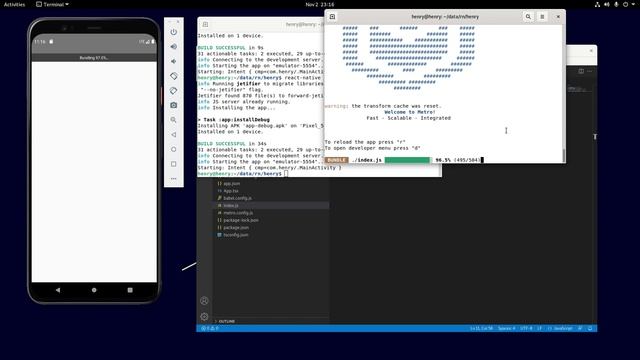Click the command prompt cursor in background terminal
The width and height of the screenshot is (640, 360).
[286, 173]
